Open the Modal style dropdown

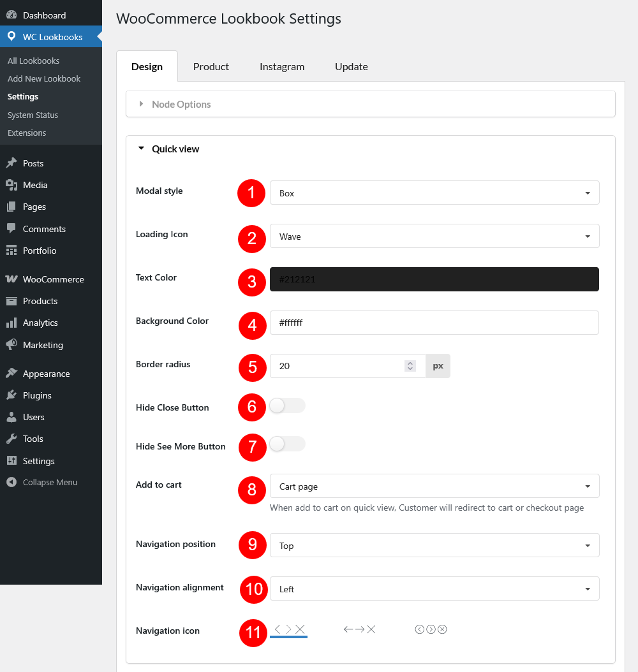click(x=434, y=193)
